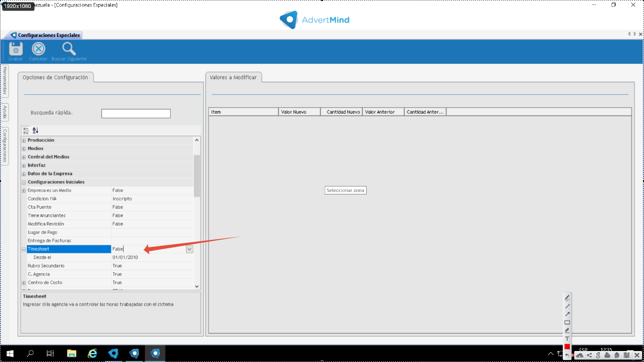Expand the Medios category
This screenshot has height=362, width=644.
coord(23,149)
